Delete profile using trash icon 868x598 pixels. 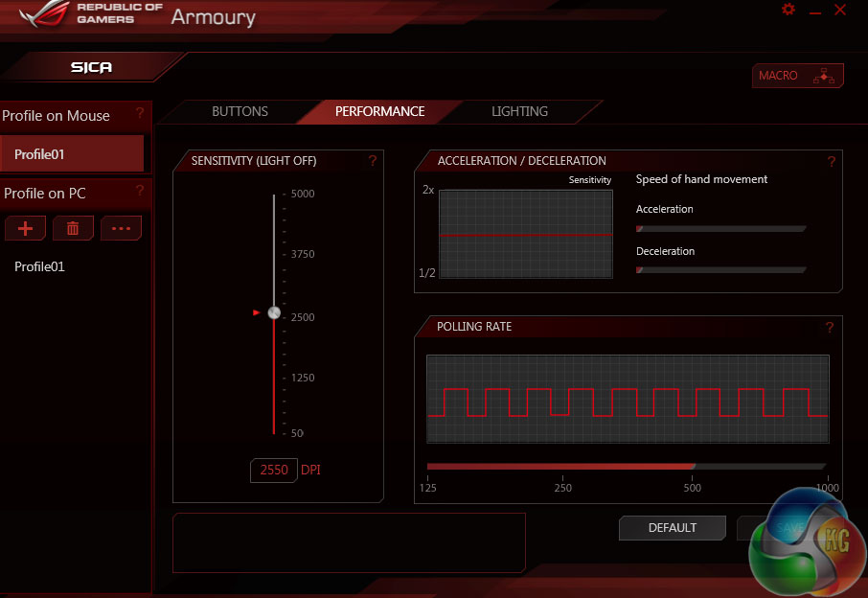[x=73, y=228]
